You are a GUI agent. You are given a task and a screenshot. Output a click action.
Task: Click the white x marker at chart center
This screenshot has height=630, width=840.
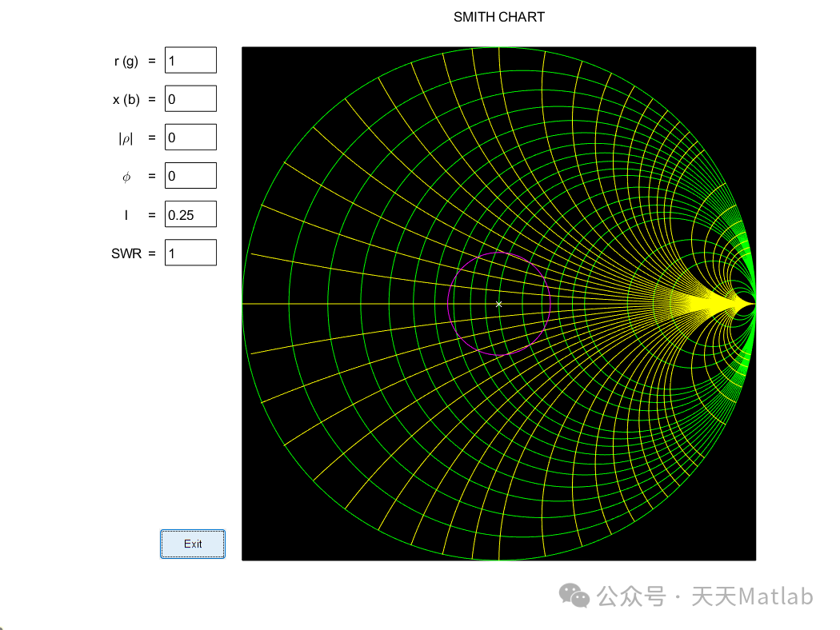tap(498, 304)
